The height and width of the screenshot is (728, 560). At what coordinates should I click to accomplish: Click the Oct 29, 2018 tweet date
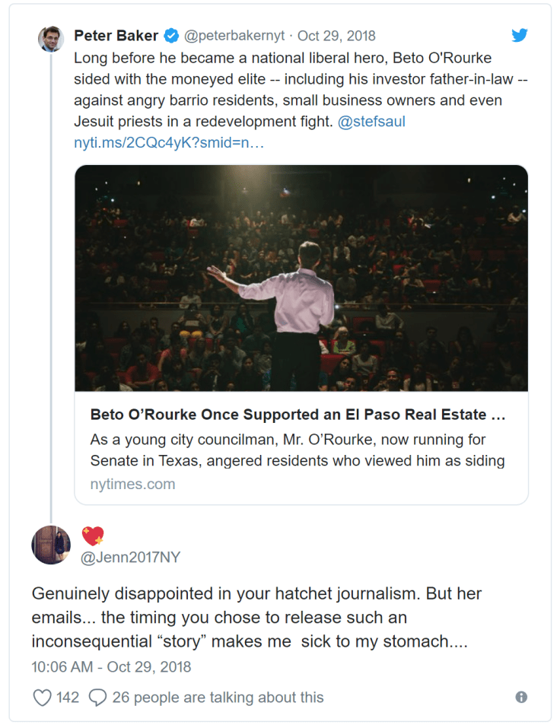click(x=336, y=36)
